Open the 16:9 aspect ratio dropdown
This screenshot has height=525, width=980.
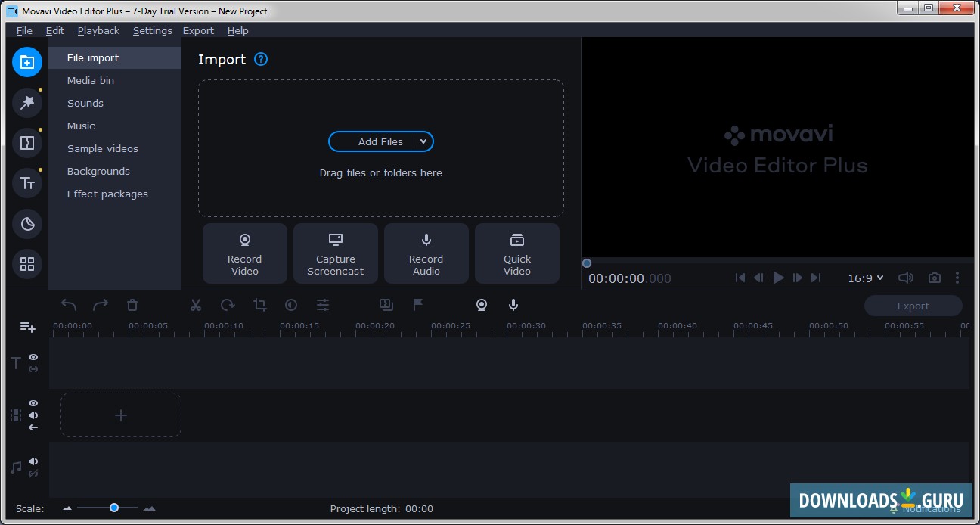coord(865,278)
